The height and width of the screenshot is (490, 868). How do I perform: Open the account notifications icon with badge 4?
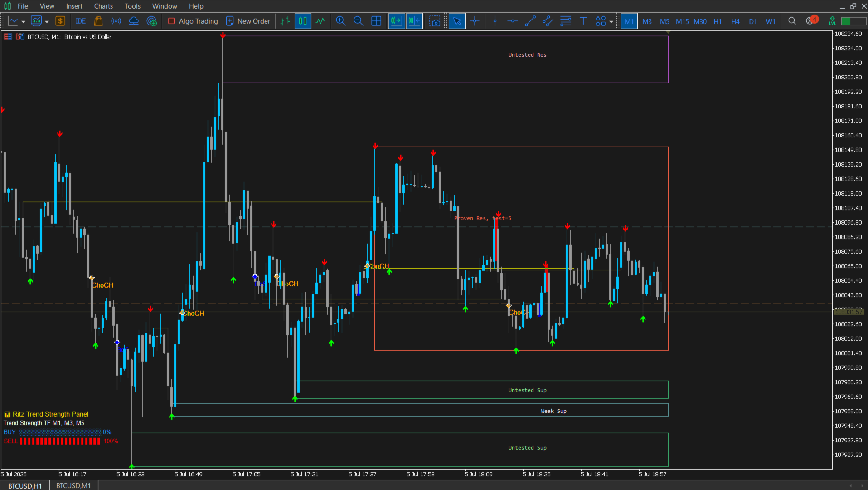811,20
